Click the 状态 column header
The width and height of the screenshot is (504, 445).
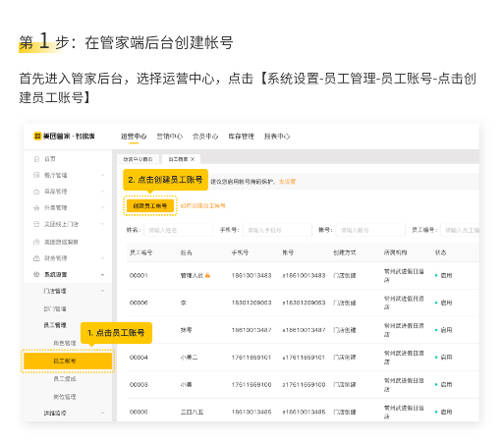click(440, 252)
